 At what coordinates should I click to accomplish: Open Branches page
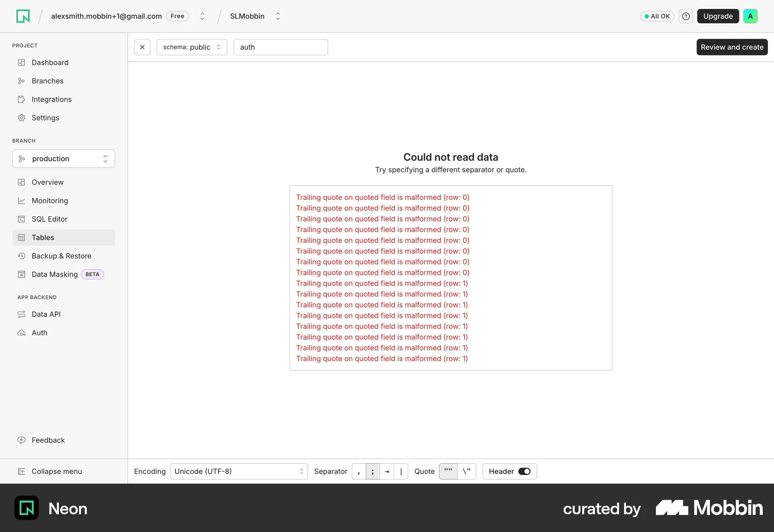click(x=64, y=81)
